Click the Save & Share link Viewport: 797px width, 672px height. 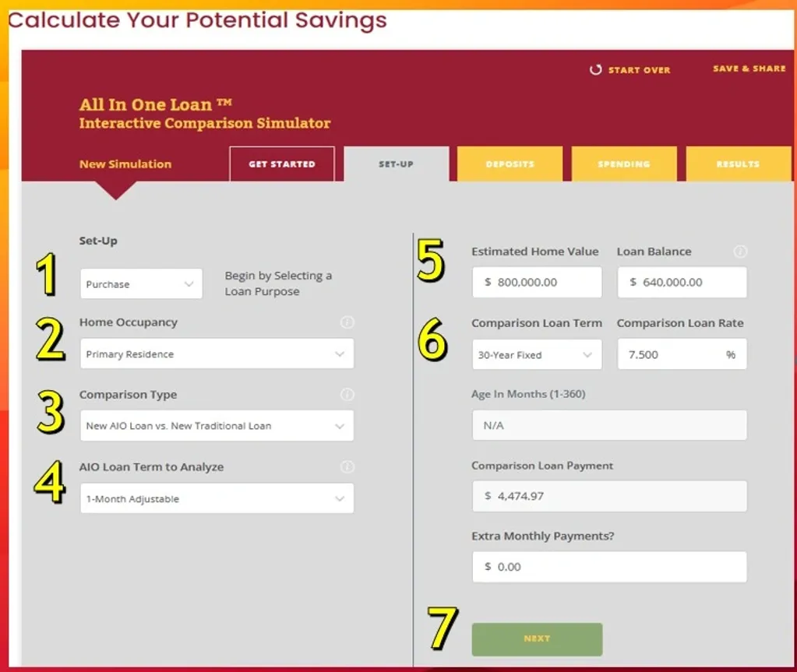point(748,69)
